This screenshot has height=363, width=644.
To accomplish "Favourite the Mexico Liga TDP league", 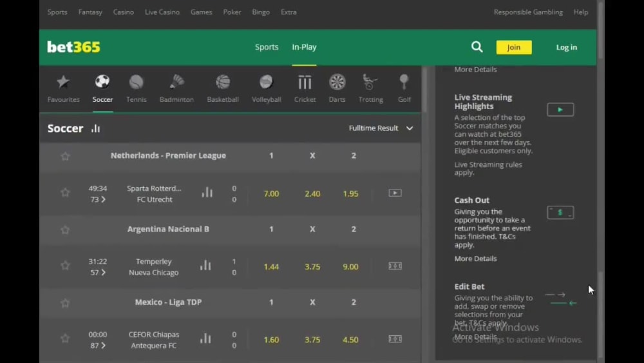I will click(65, 303).
